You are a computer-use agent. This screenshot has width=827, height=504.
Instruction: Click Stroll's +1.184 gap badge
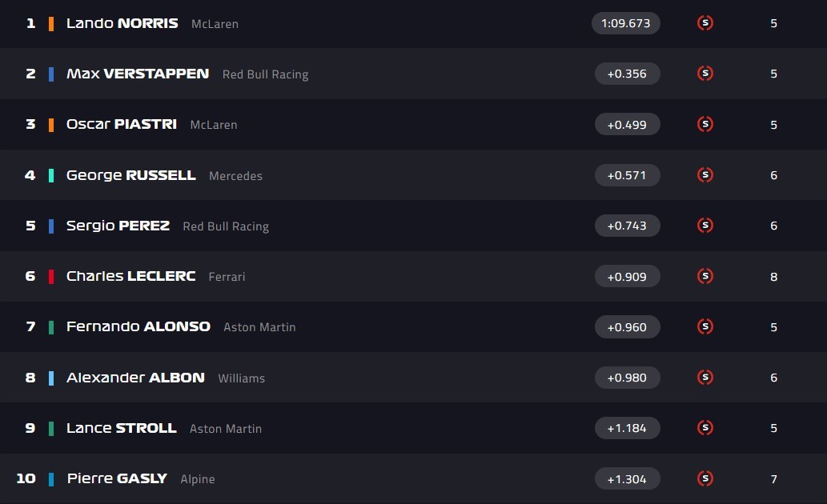point(627,428)
